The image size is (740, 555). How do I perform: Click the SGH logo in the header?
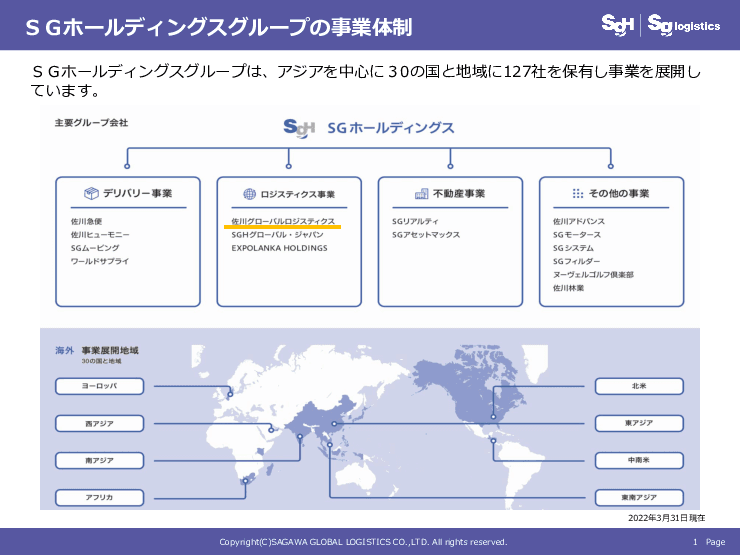tap(617, 25)
